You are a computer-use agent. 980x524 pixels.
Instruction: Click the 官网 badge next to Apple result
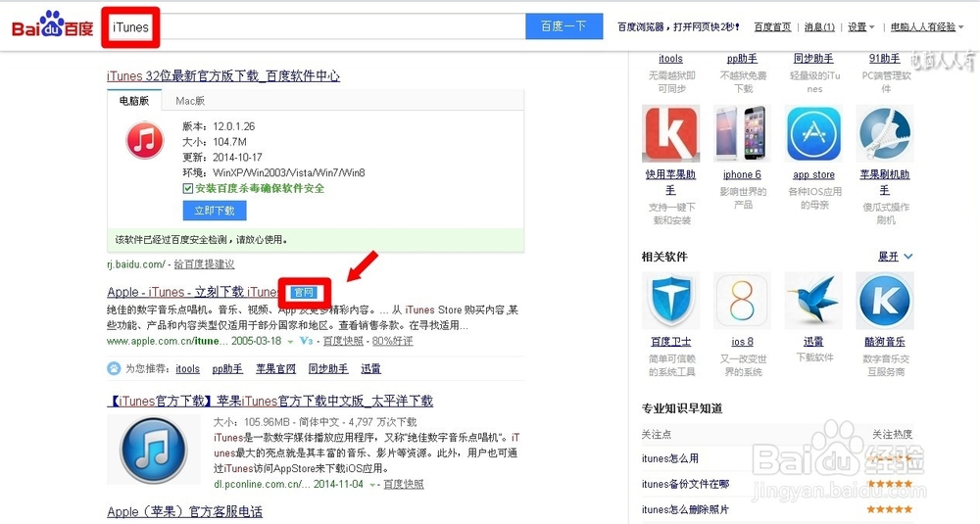click(305, 292)
